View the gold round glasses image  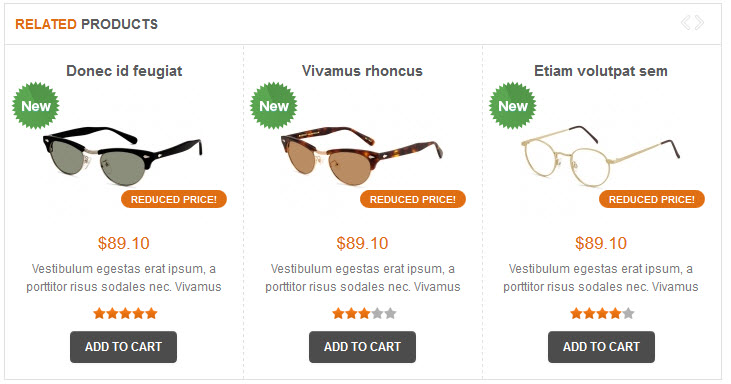(x=600, y=154)
